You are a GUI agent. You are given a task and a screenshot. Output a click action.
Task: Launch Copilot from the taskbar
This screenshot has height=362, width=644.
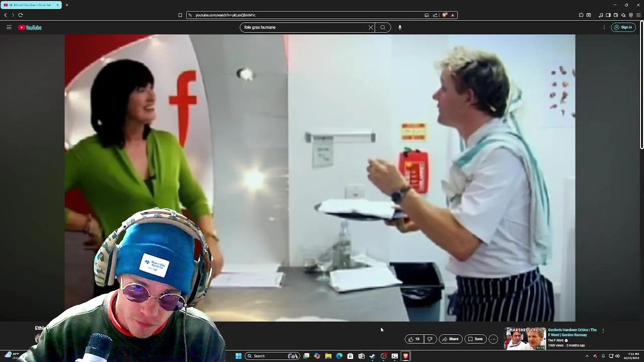tap(317, 356)
